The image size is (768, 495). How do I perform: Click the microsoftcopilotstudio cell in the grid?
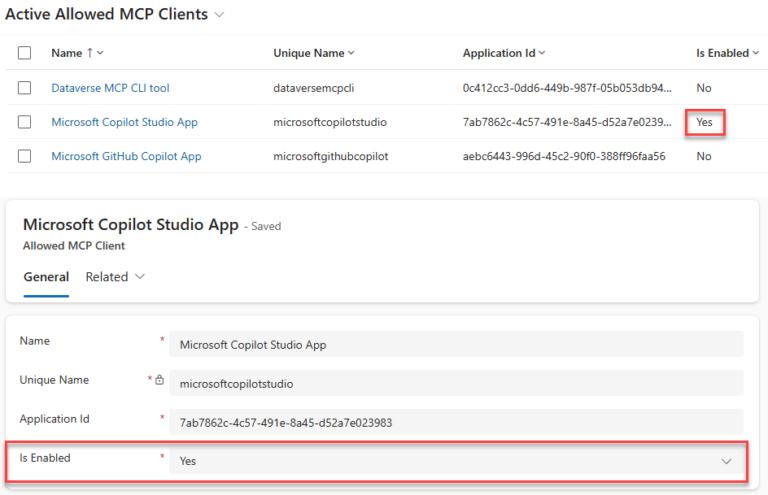(330, 122)
